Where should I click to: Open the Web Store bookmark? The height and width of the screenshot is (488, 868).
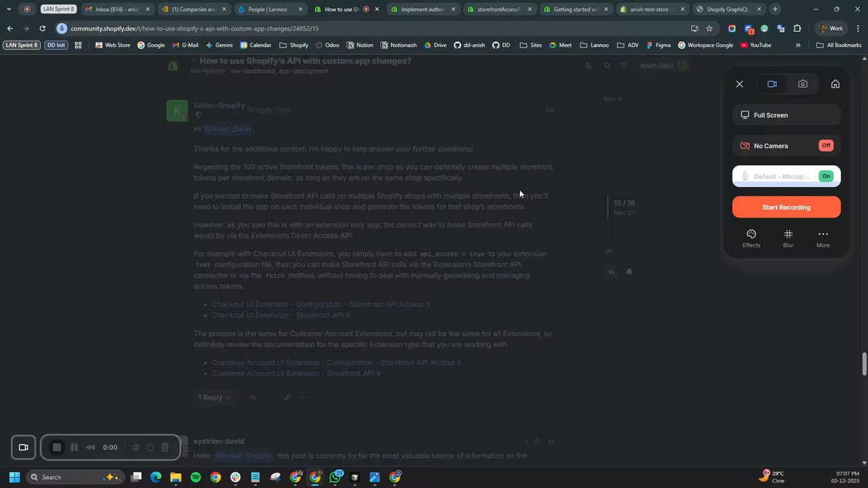(x=113, y=45)
